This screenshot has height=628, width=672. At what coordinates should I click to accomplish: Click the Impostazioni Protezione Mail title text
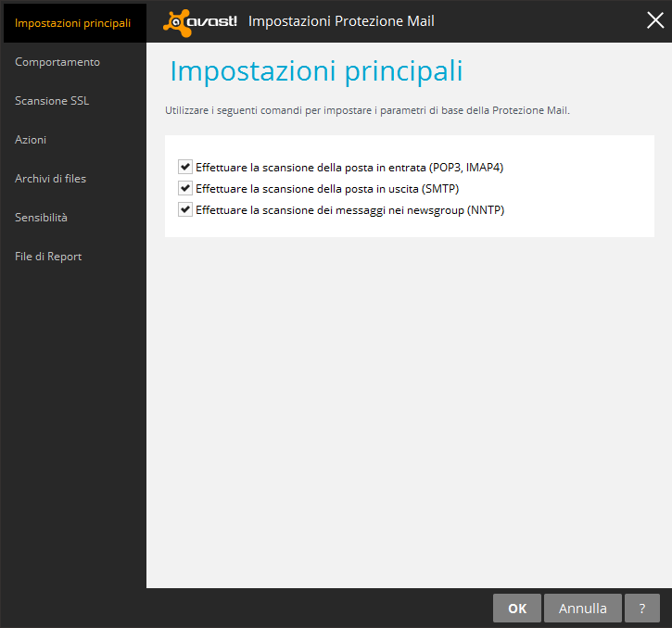pyautogui.click(x=341, y=21)
